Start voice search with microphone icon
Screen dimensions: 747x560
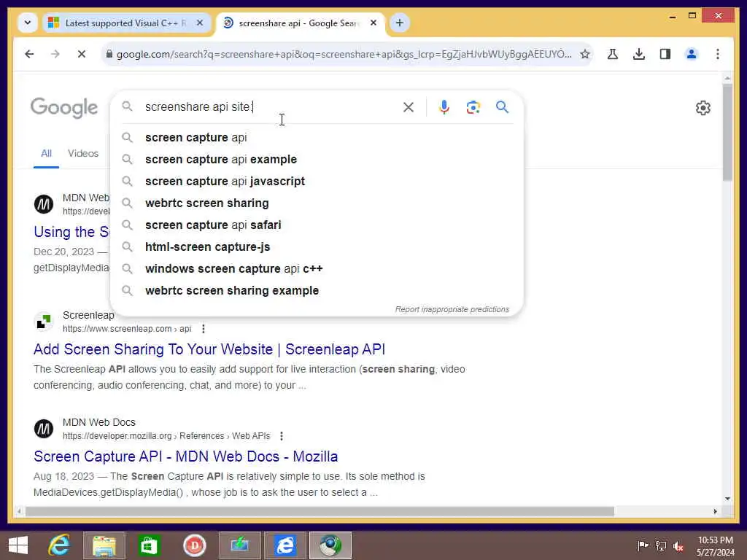444,107
